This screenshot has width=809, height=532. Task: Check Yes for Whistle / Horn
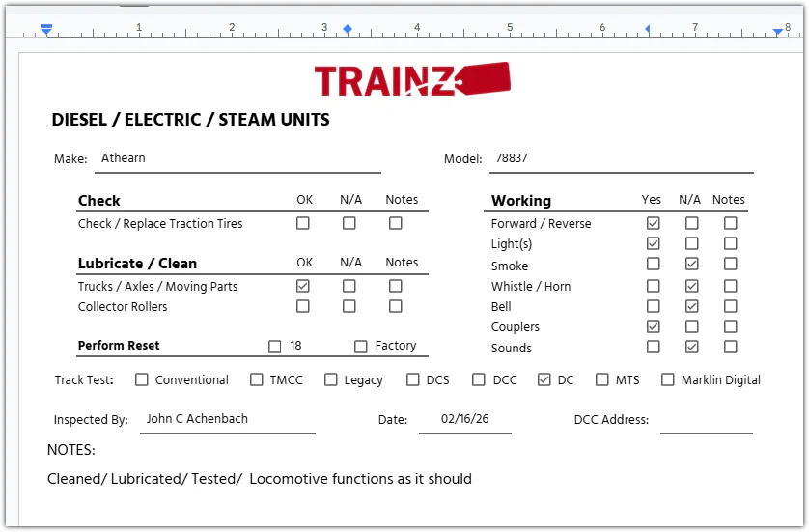click(654, 286)
